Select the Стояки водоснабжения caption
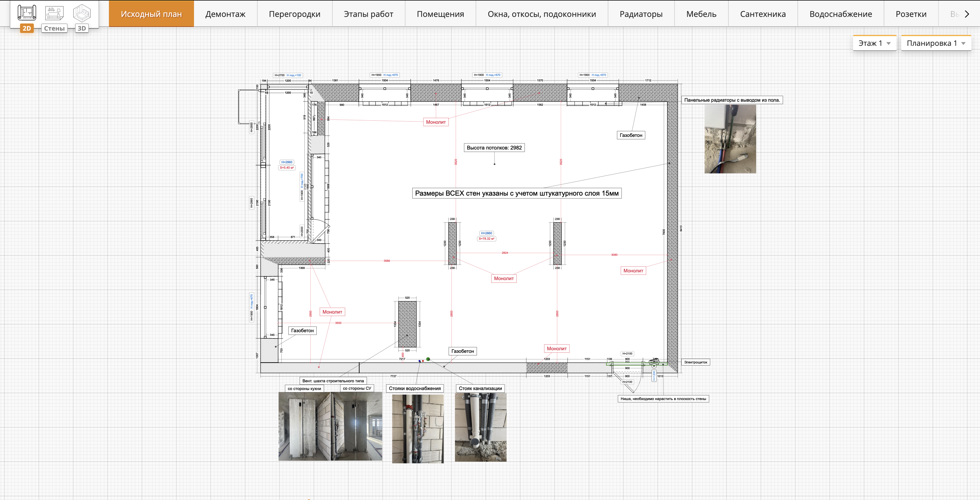 pos(415,388)
